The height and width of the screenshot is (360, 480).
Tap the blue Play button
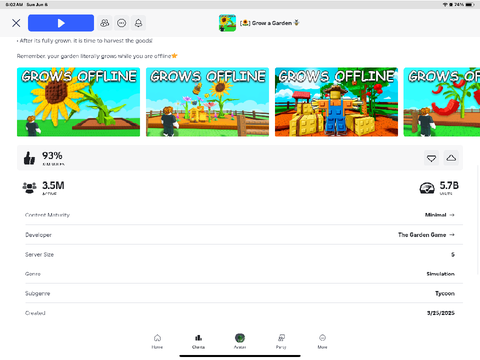click(x=61, y=23)
